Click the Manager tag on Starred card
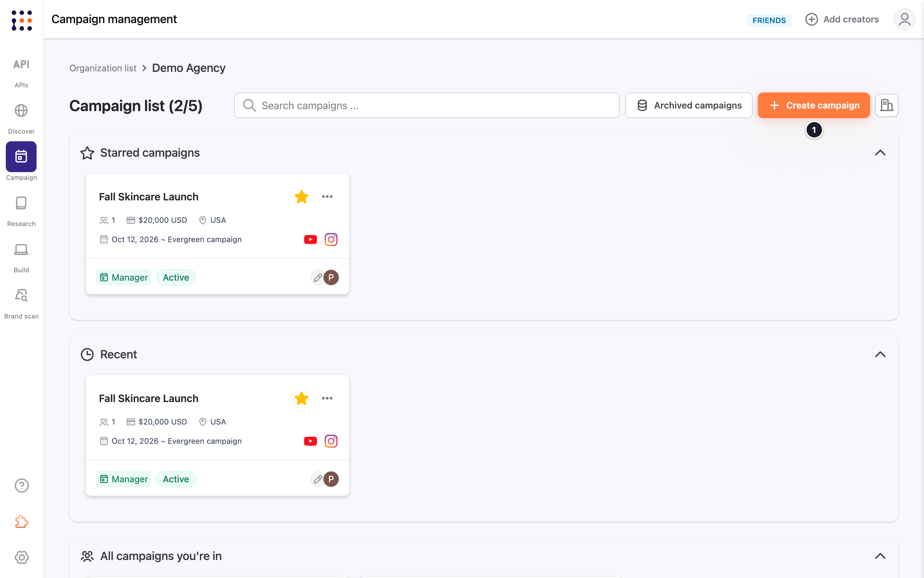 pyautogui.click(x=123, y=277)
